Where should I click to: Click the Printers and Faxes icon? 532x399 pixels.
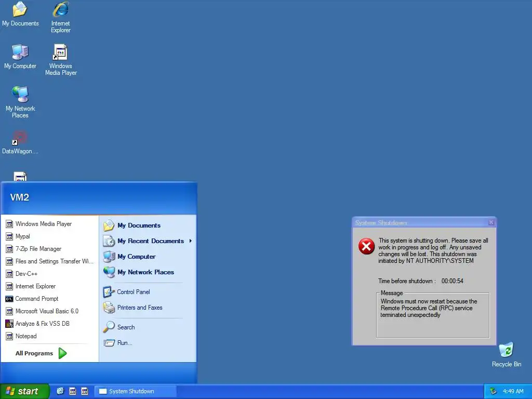(109, 308)
